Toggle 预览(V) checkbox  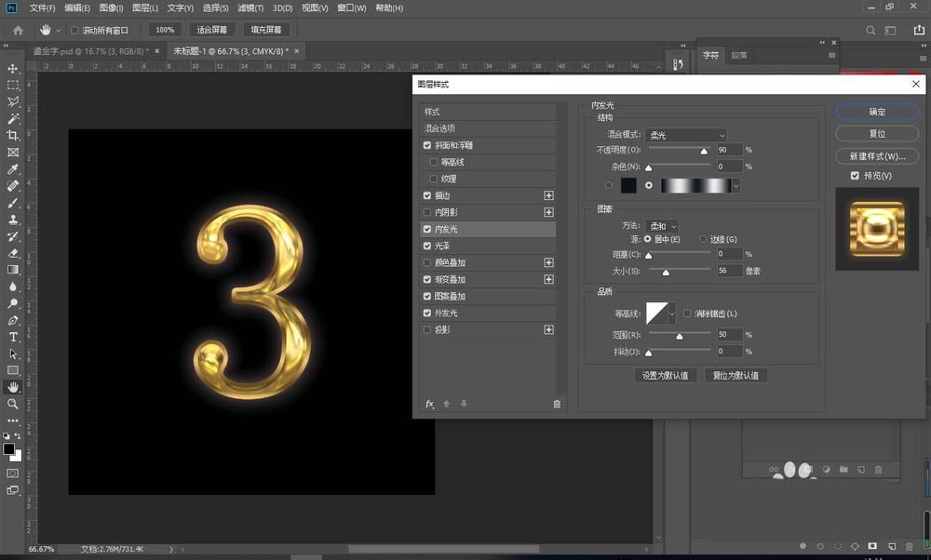(x=855, y=176)
